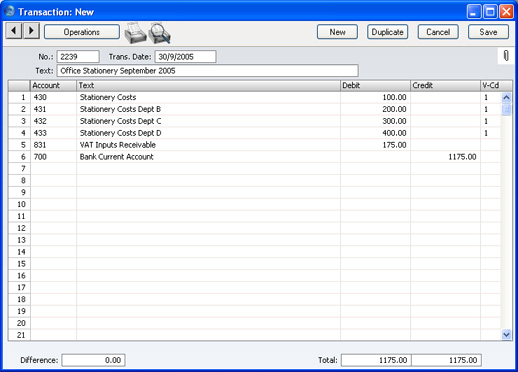
Task: Duplicate the current transaction
Action: (387, 32)
